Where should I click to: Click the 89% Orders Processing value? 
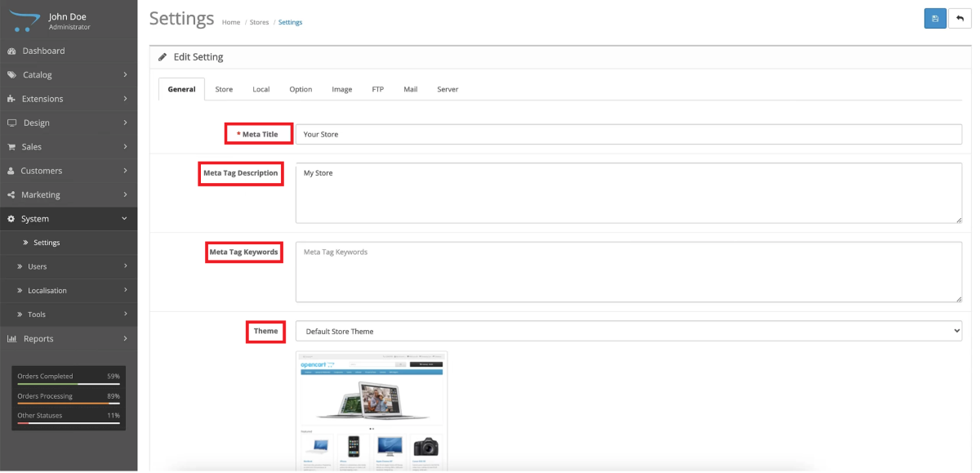114,396
